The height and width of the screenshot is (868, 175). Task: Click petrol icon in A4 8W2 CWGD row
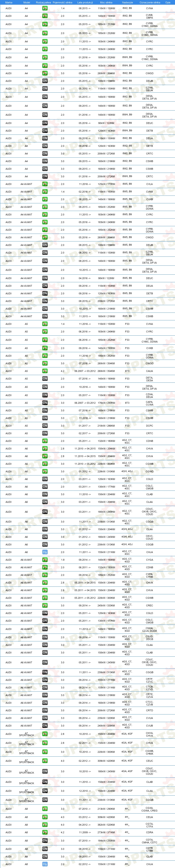click(x=45, y=73)
